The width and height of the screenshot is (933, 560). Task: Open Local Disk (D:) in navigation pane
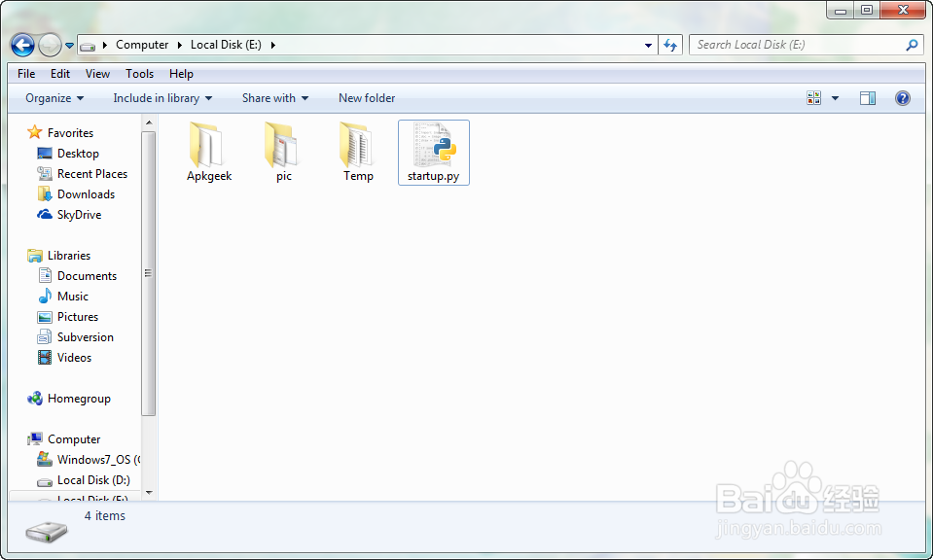point(84,480)
